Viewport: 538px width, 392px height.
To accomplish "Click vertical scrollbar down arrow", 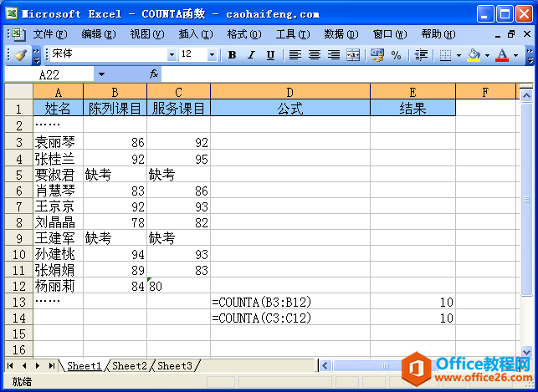I will (526, 350).
